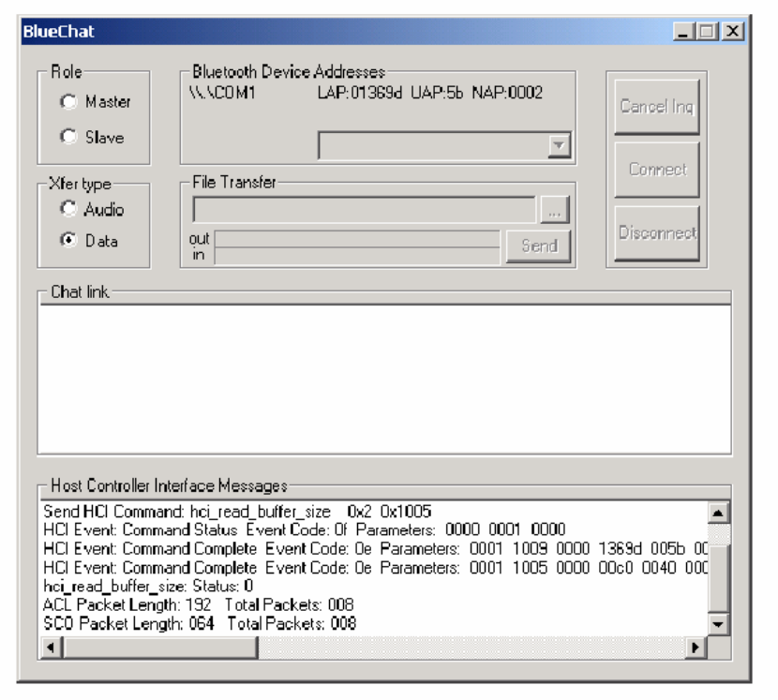
Task: Click the HCI messages scroll up arrow
Action: coord(717,513)
